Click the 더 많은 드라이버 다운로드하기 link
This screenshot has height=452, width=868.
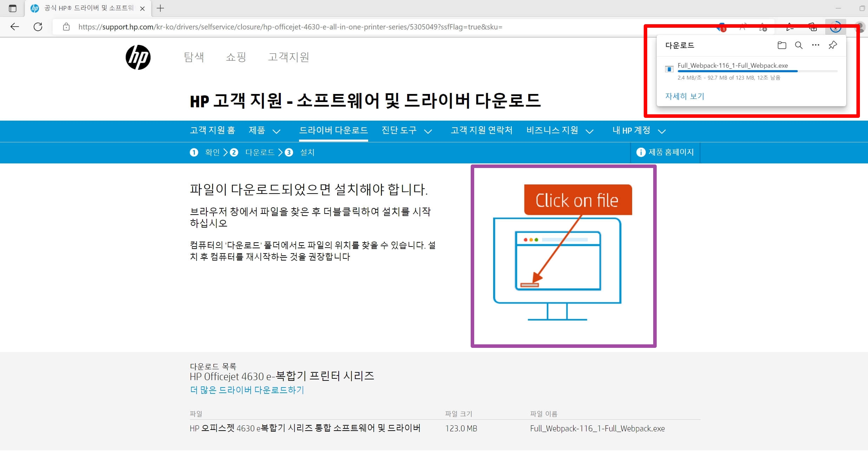(247, 390)
